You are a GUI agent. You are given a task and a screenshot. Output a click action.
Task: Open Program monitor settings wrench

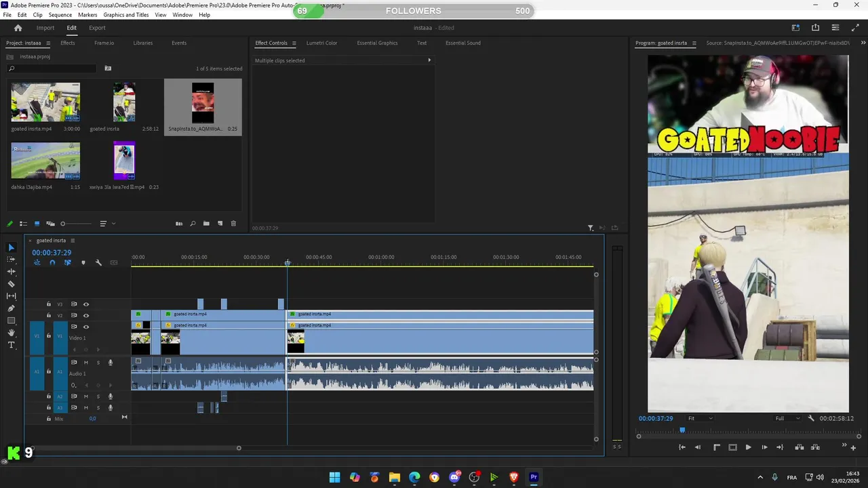(811, 418)
